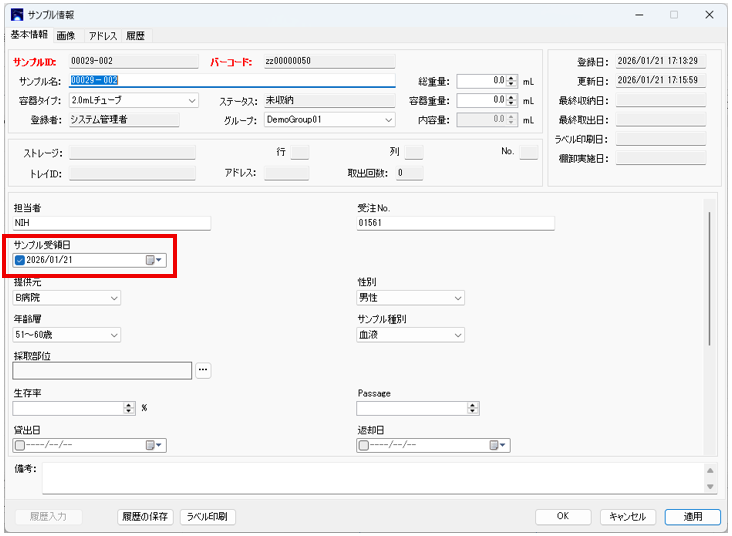The height and width of the screenshot is (536, 732).
Task: Enable the 返却日 date checkbox
Action: coord(365,445)
